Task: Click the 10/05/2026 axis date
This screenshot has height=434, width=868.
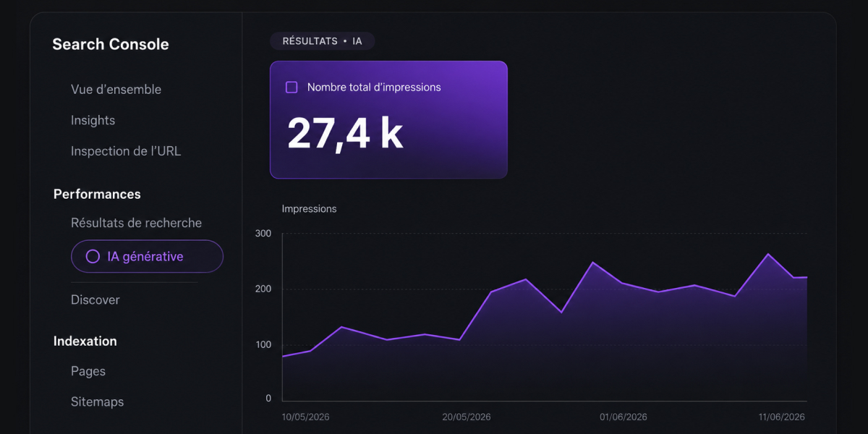Action: pyautogui.click(x=306, y=417)
